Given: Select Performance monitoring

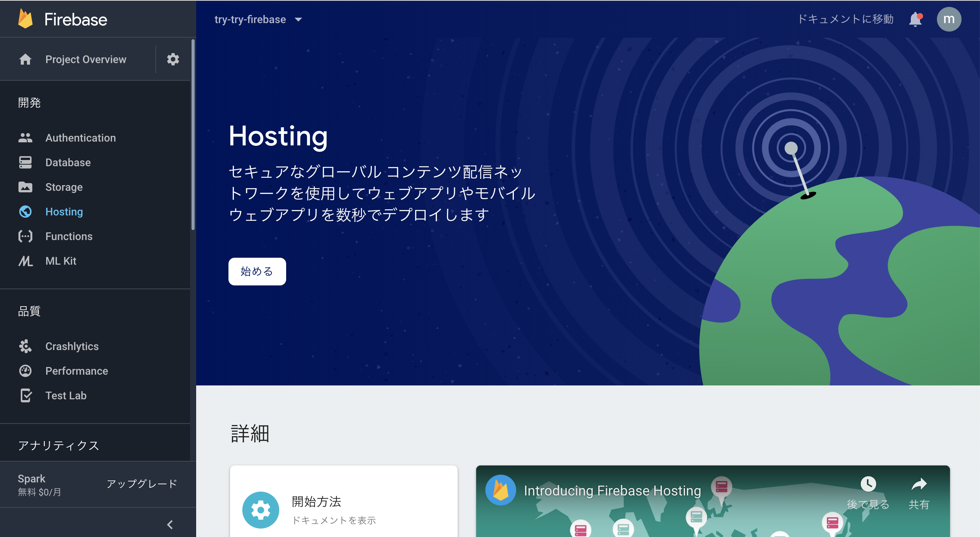Looking at the screenshot, I should point(77,371).
